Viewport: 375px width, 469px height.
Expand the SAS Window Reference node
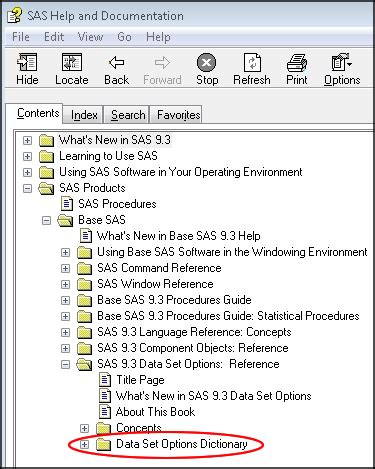(65, 284)
